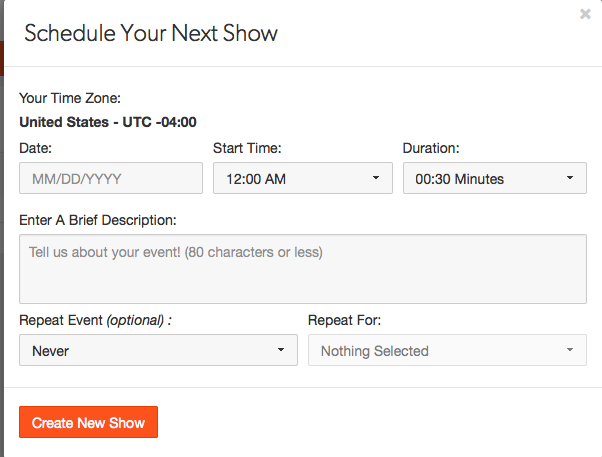The width and height of the screenshot is (602, 457).
Task: Click the 'Start Time:' field label
Action: (247, 148)
